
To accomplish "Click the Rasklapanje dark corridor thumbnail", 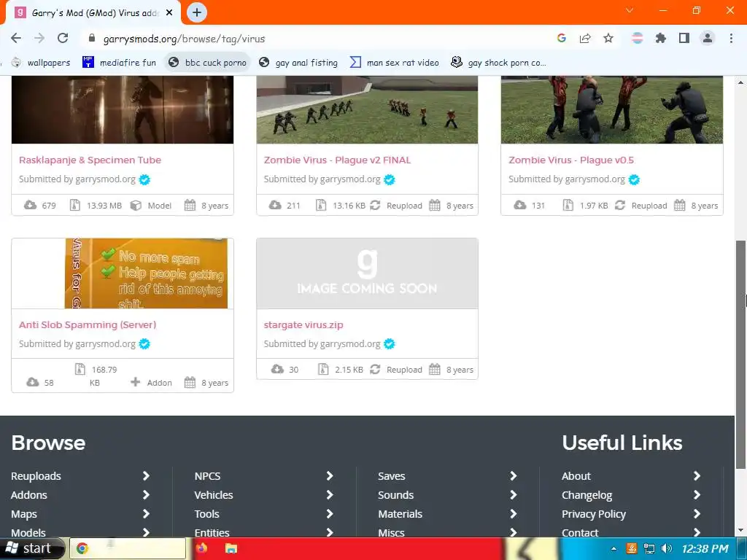I will pos(123,109).
